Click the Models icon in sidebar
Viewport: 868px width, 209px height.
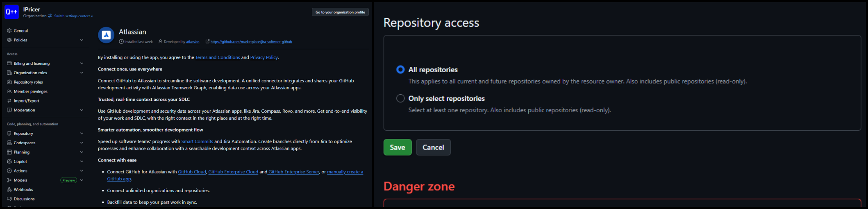[x=9, y=180]
